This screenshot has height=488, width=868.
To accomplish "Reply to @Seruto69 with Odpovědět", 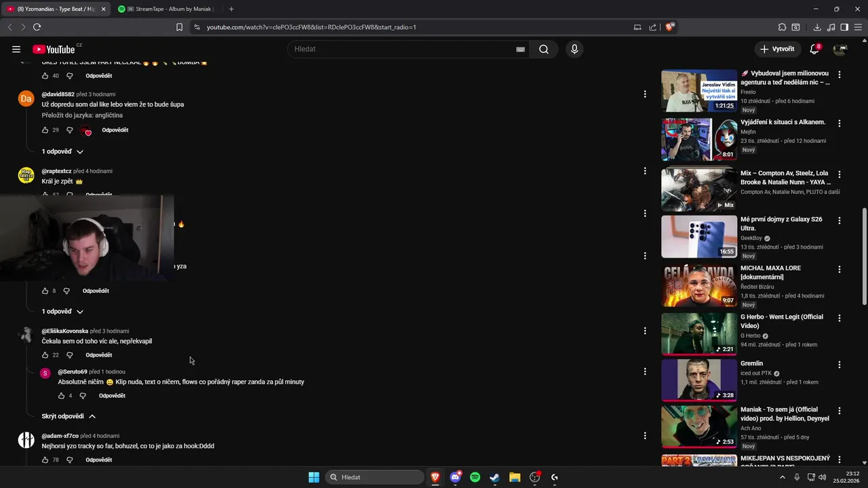I will click(112, 396).
